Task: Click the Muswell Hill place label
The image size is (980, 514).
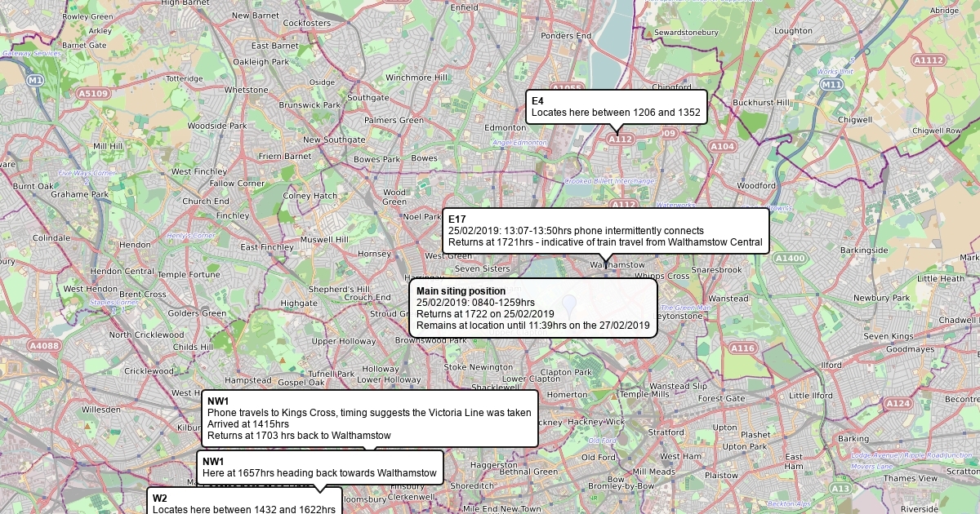Action: pyautogui.click(x=323, y=240)
